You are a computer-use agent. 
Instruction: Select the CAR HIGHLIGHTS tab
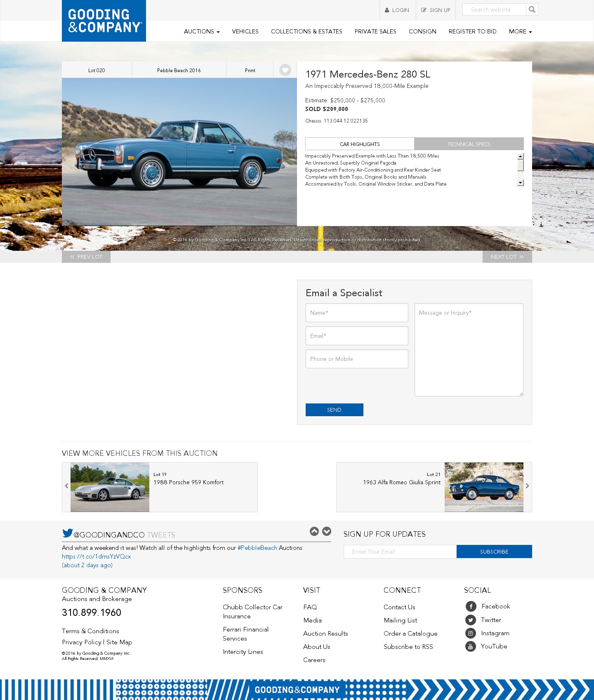click(360, 144)
